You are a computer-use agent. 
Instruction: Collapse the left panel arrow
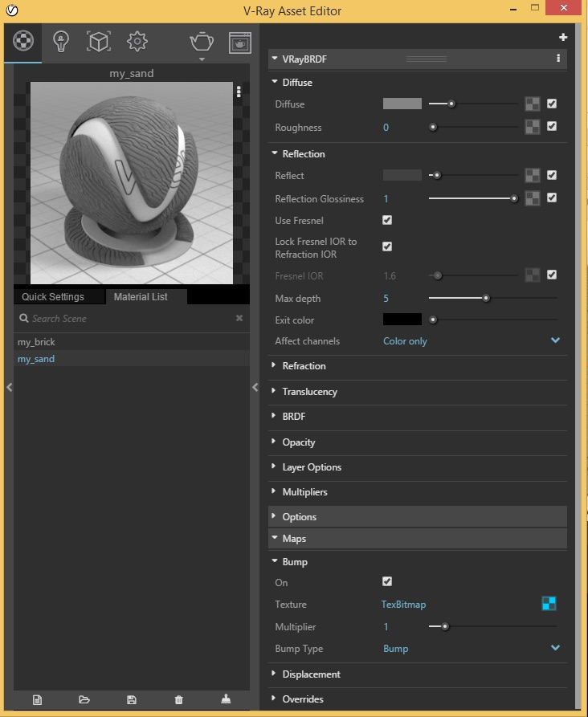[9, 387]
